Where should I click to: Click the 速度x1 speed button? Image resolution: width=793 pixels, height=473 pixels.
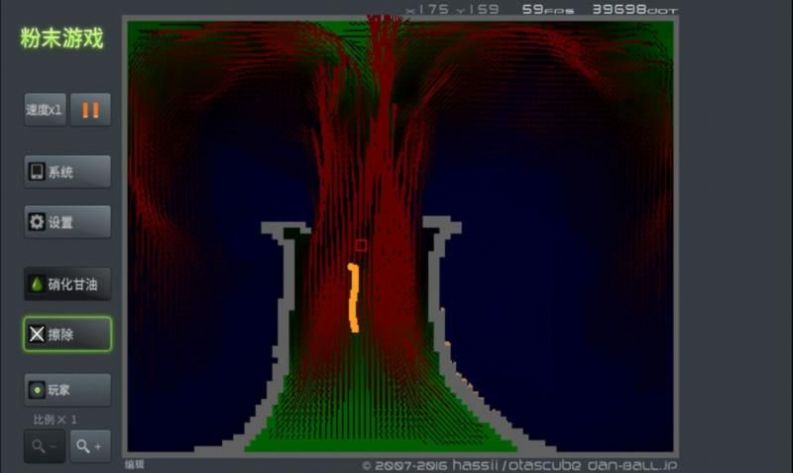tap(45, 110)
